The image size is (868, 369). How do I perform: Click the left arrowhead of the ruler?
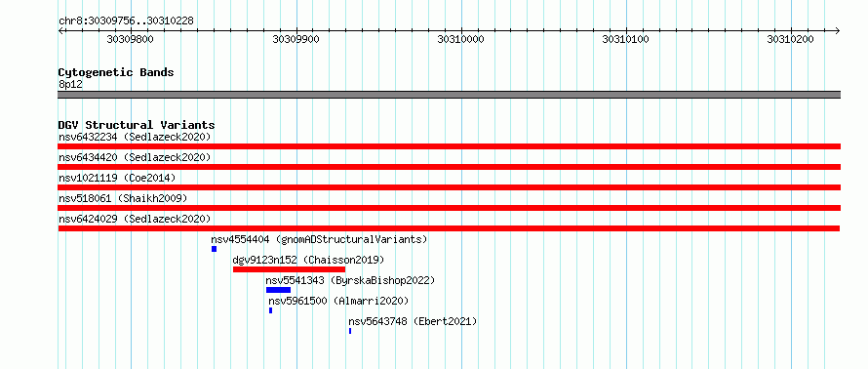pyautogui.click(x=60, y=30)
